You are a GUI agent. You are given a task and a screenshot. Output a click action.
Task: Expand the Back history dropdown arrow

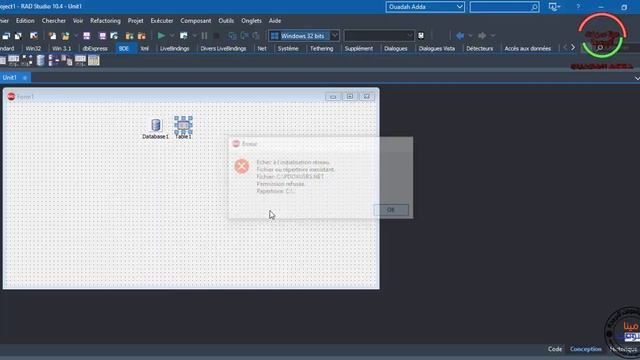point(470,36)
